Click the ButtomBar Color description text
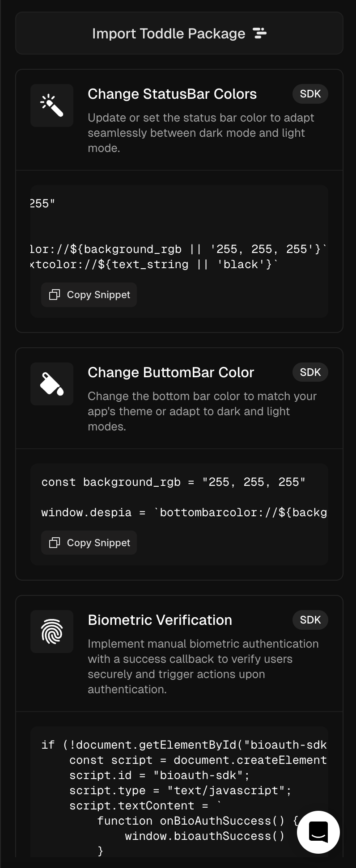This screenshot has height=868, width=356. (202, 411)
